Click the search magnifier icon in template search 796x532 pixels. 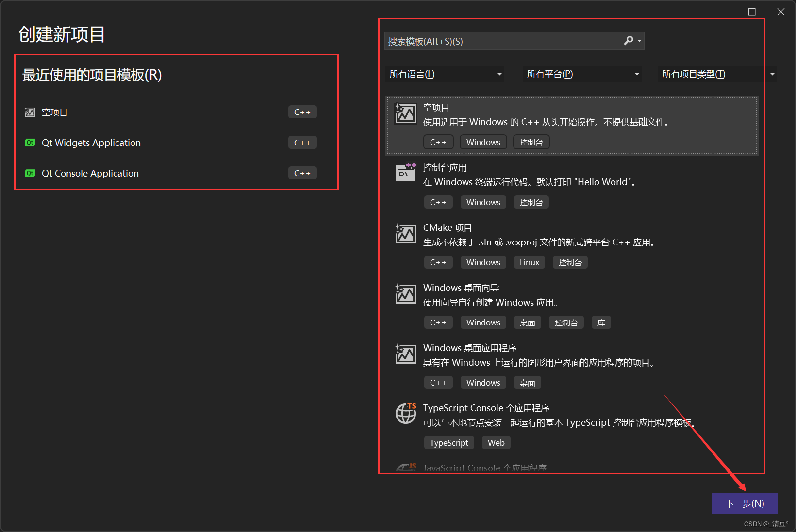629,41
